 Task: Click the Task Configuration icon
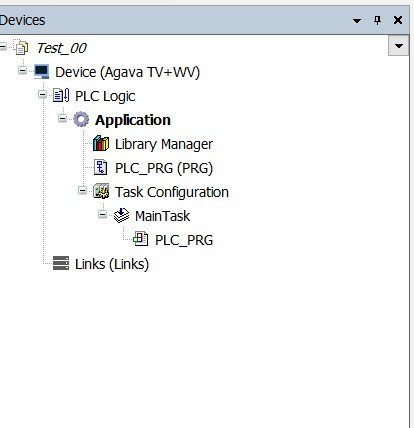tap(101, 192)
